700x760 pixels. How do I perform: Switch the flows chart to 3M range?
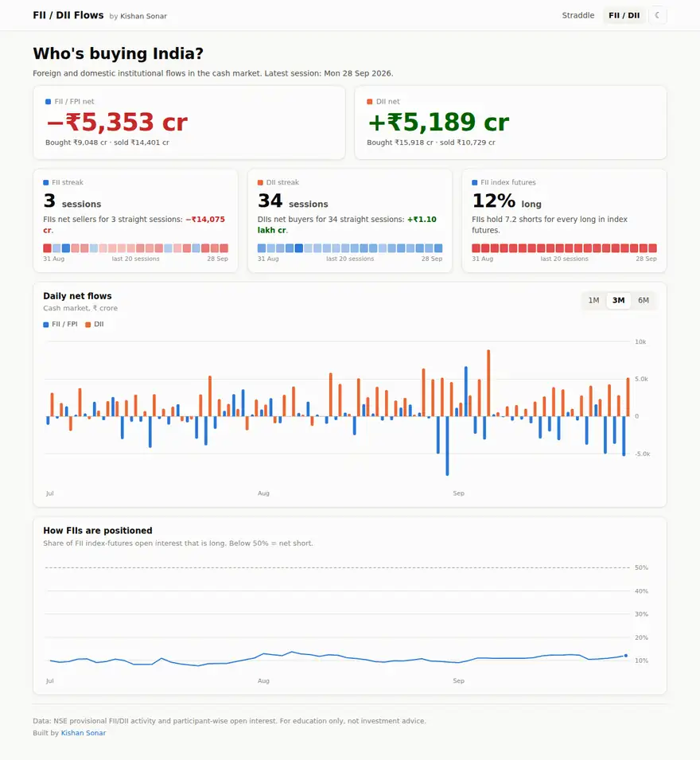click(x=618, y=301)
